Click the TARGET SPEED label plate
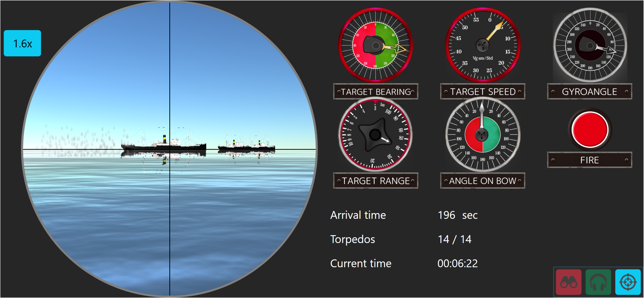Image resolution: width=644 pixels, height=298 pixels. [483, 92]
